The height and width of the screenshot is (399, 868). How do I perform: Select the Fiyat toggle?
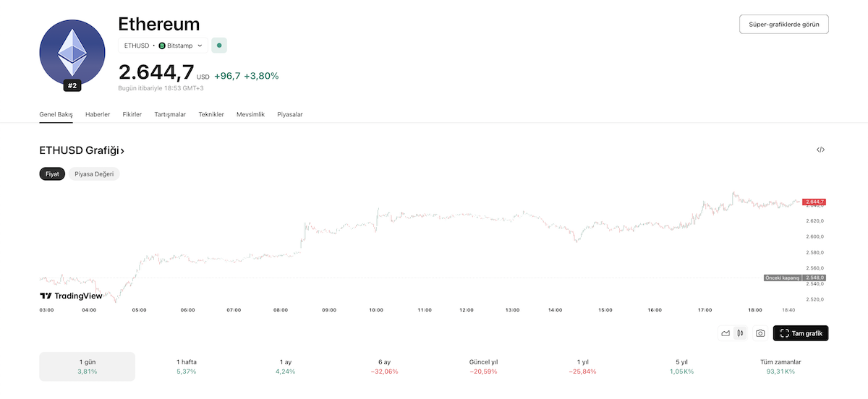tap(52, 174)
